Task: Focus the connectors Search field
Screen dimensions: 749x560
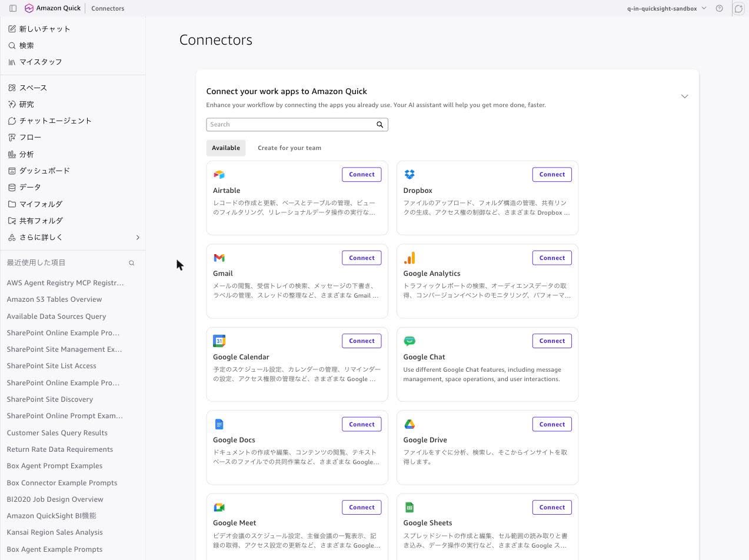Action: pos(297,125)
